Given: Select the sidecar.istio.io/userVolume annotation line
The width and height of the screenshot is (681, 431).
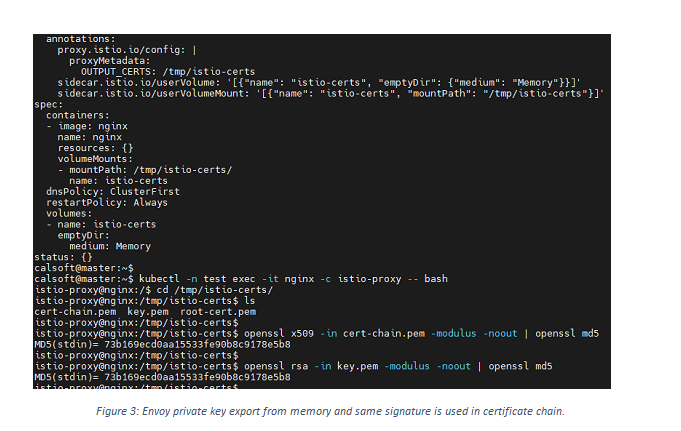Looking at the screenshot, I should pyautogui.click(x=319, y=83).
